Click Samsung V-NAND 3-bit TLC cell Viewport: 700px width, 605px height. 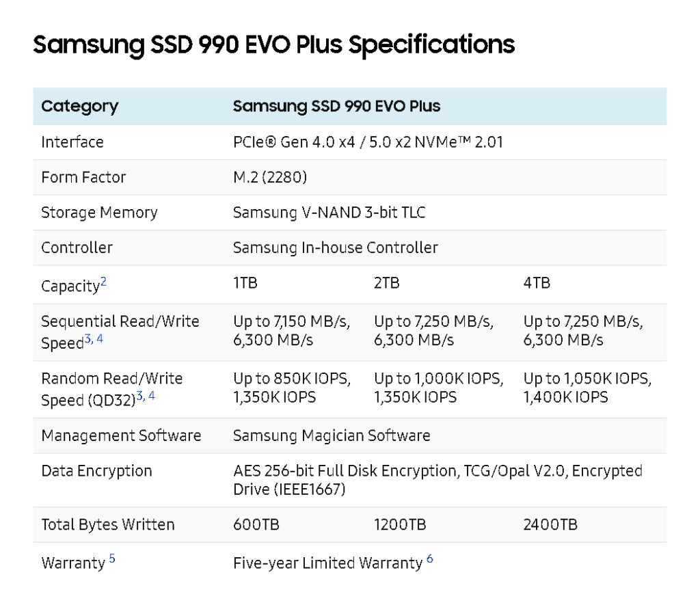coord(329,213)
